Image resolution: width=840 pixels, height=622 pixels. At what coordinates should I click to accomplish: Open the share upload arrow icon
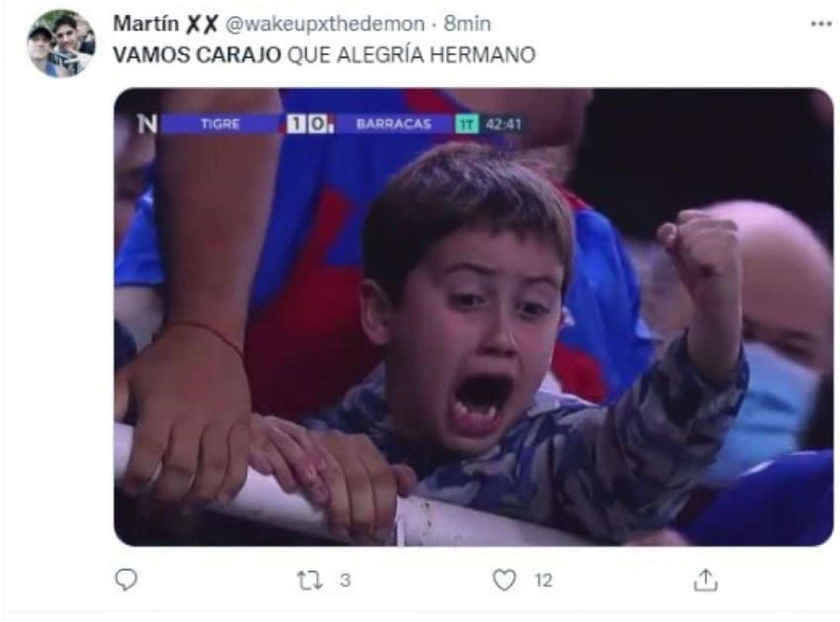coord(705,580)
